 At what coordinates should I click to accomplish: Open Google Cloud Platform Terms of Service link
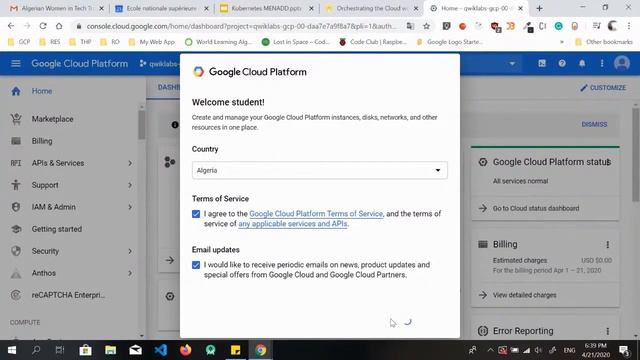tap(316, 214)
